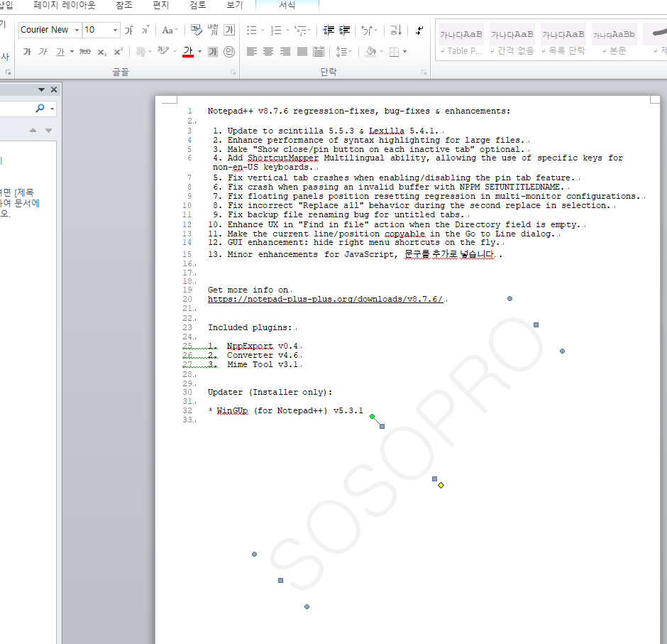Click the shading paint bucket icon
The width and height of the screenshot is (667, 644).
click(371, 52)
